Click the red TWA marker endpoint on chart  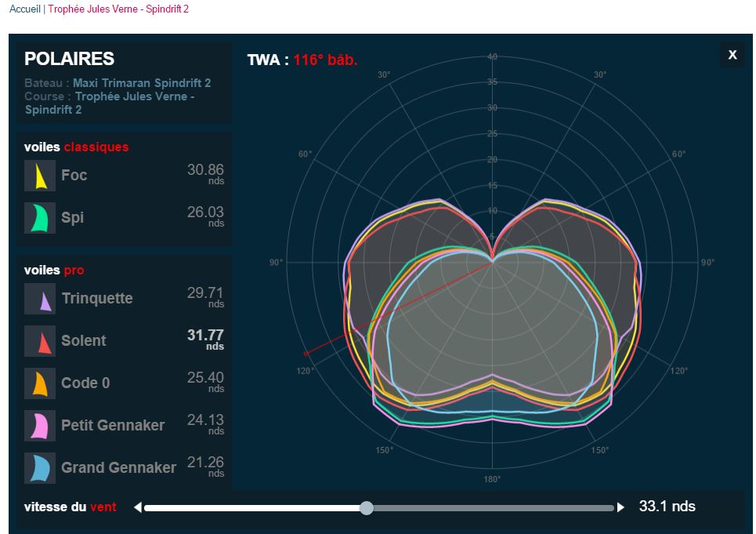point(306,354)
